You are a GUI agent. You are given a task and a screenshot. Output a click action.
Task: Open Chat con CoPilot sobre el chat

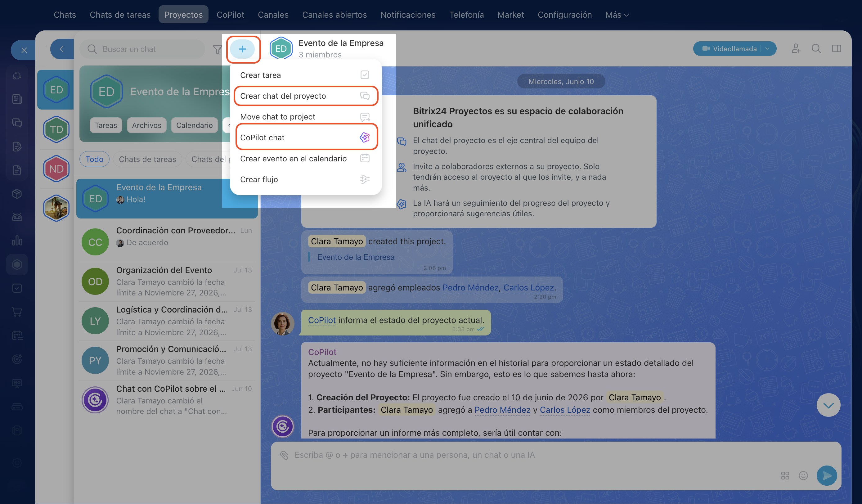(x=167, y=400)
